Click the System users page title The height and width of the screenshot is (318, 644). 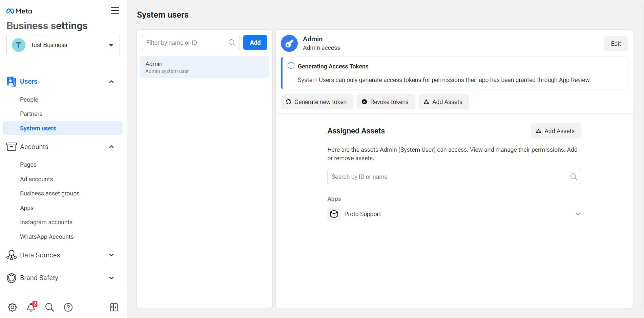tap(163, 15)
